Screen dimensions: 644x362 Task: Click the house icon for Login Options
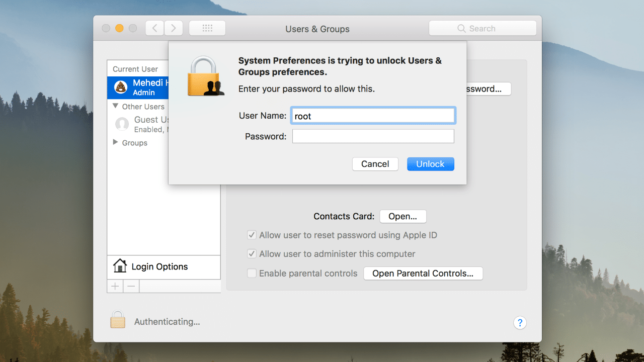coord(120,266)
